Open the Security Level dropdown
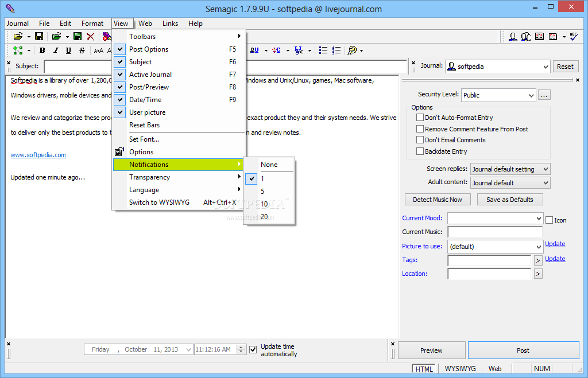Image resolution: width=588 pixels, height=378 pixels. click(x=531, y=95)
